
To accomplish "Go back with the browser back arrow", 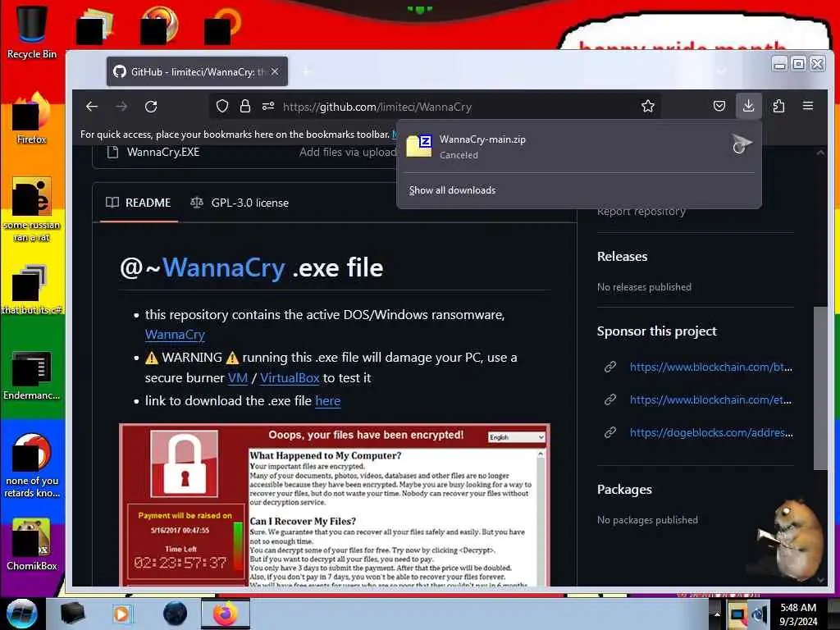I will pyautogui.click(x=92, y=107).
